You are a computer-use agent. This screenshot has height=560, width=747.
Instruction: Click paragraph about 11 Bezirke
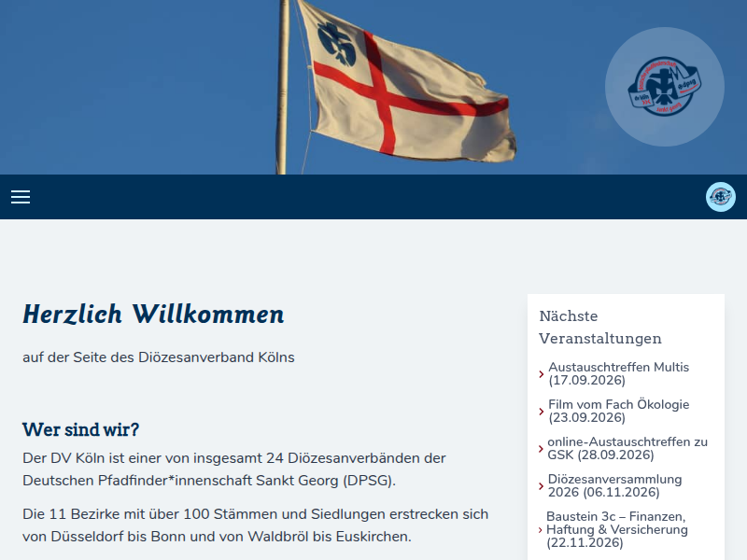pos(255,525)
